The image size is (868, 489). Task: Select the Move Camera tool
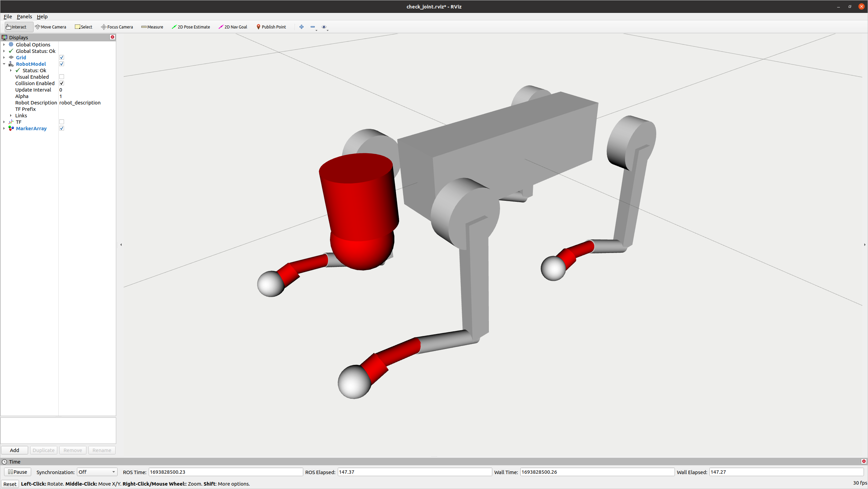50,27
